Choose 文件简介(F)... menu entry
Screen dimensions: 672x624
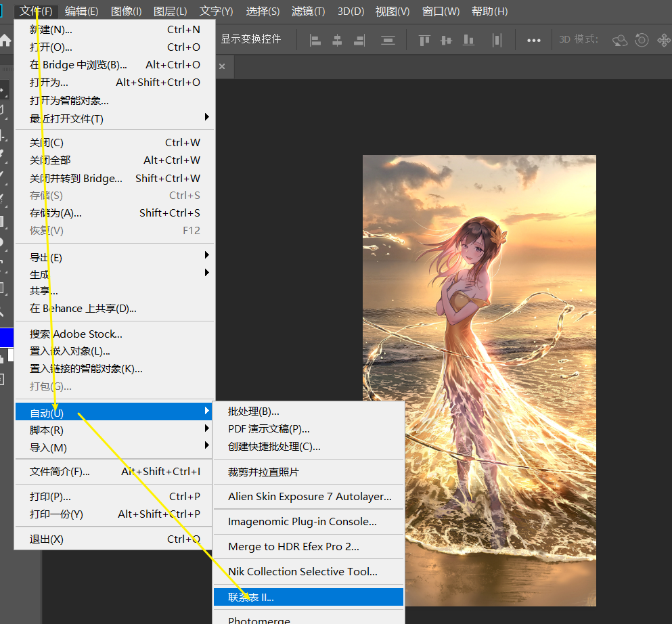pyautogui.click(x=114, y=472)
